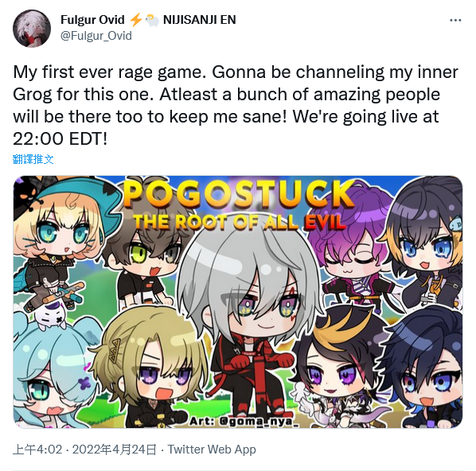
Task: Open the three-dot more options menu
Action: click(455, 21)
